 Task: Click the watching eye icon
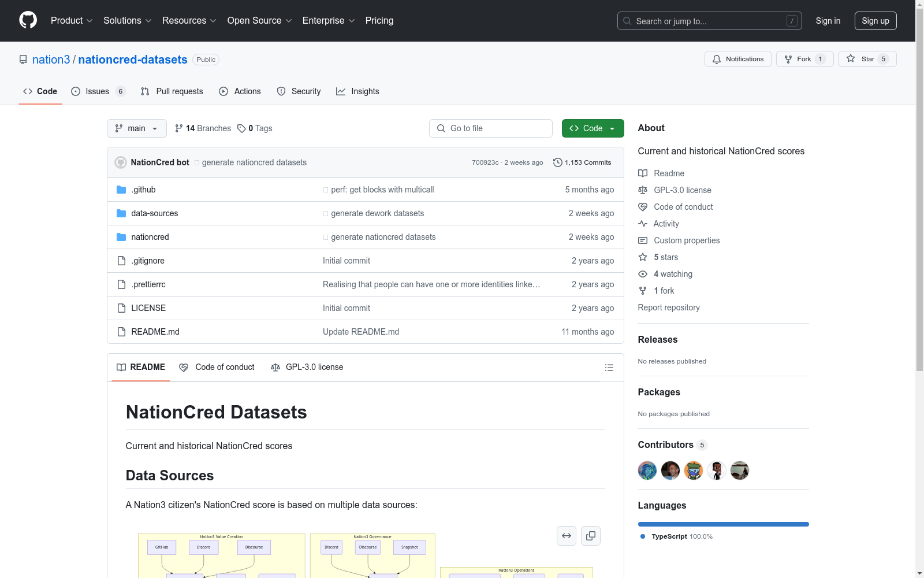pyautogui.click(x=643, y=274)
